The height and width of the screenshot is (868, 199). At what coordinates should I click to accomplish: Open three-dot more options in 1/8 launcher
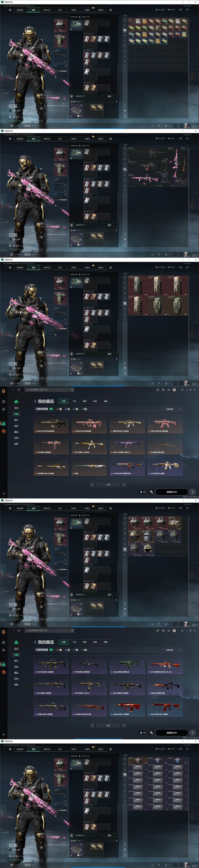tap(193, 492)
